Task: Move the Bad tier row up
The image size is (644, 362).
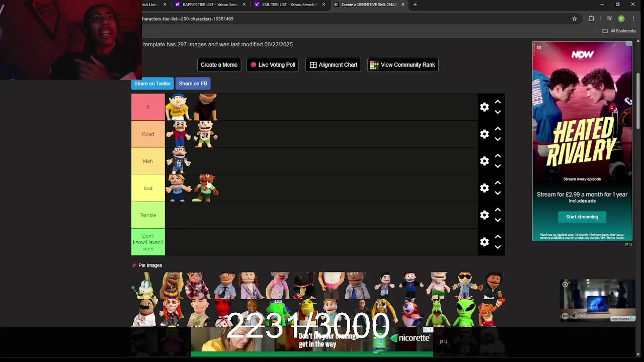Action: [x=498, y=183]
